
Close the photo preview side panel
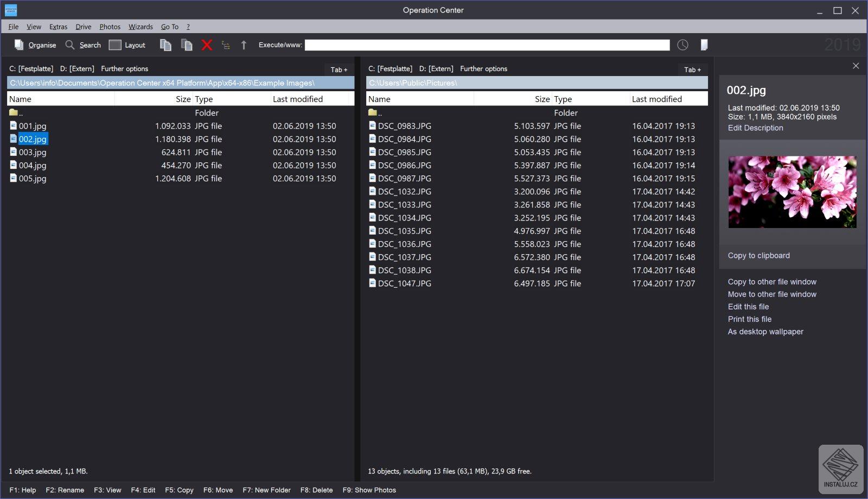click(856, 66)
